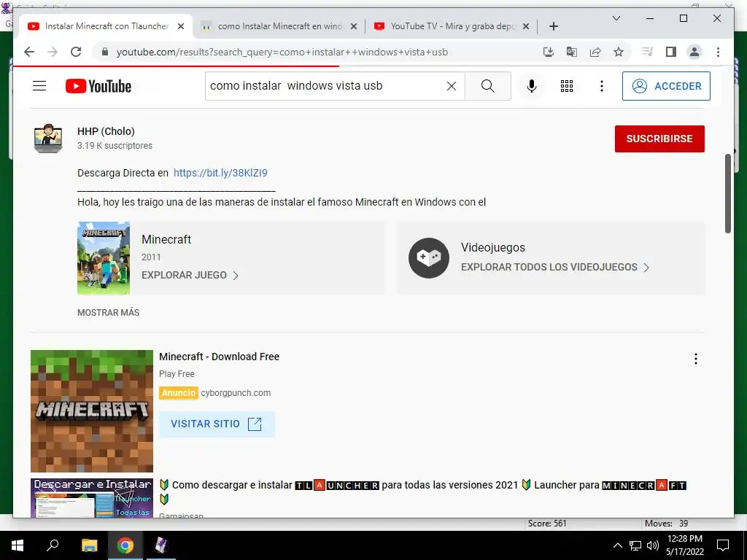This screenshot has height=560, width=747.
Task: Reload the current page
Action: (x=76, y=52)
